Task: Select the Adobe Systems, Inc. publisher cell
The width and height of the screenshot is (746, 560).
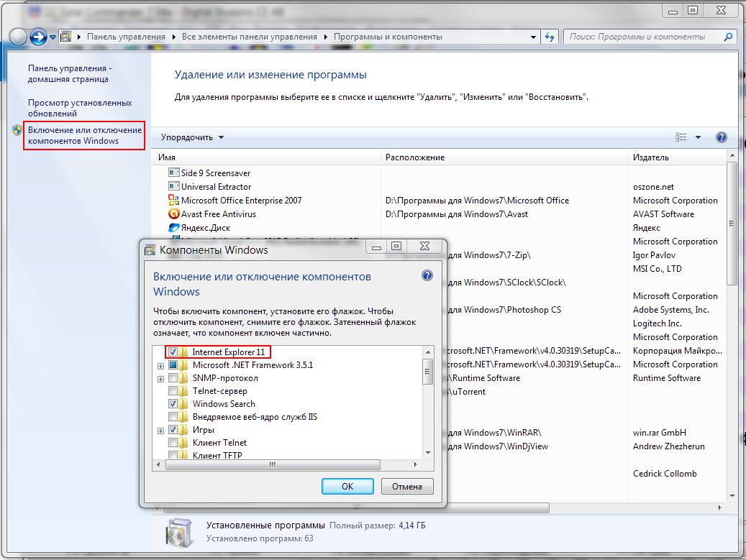Action: (671, 309)
